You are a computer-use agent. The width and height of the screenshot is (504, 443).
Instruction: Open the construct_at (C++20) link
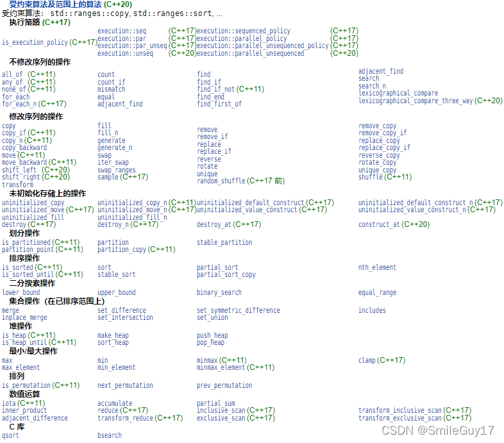click(394, 224)
